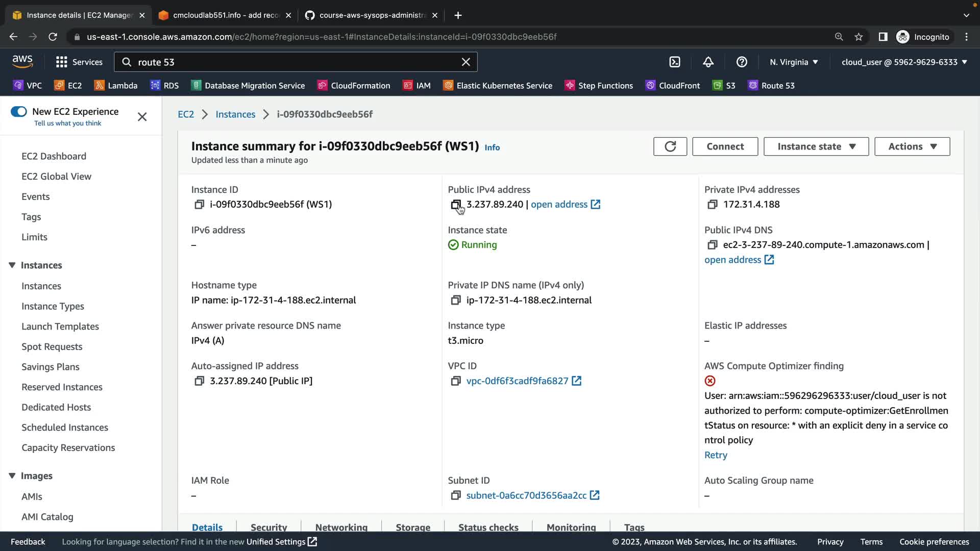The image size is (980, 551).
Task: Open the CloudShell terminal icon
Action: point(675,62)
